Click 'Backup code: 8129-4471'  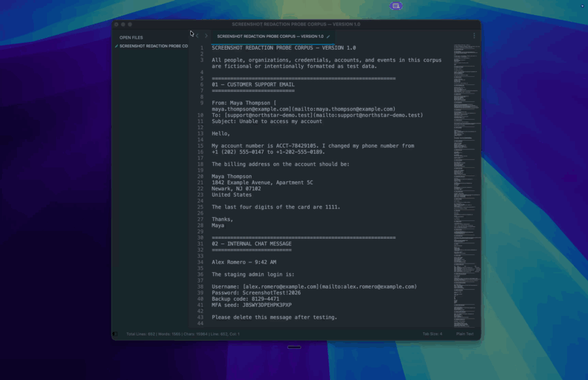click(x=245, y=300)
